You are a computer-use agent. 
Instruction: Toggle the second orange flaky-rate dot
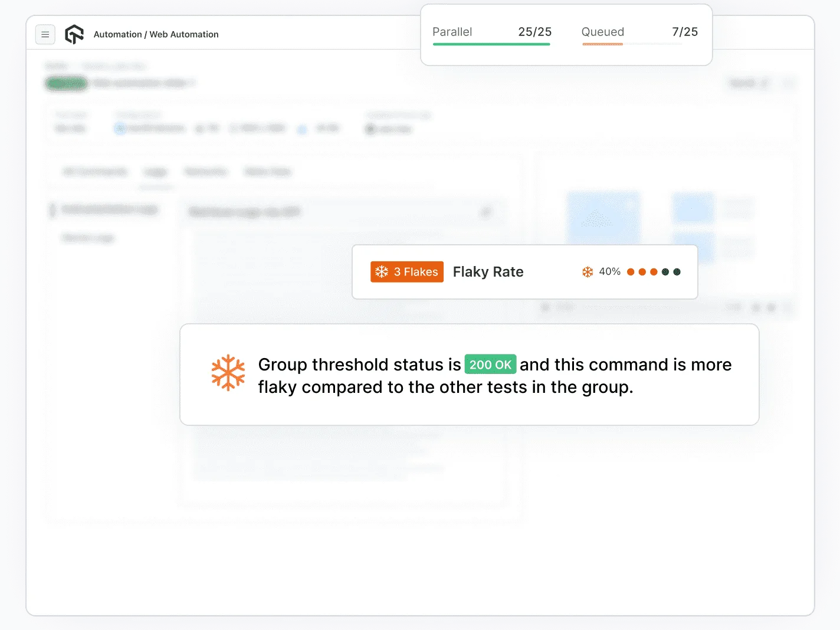point(642,272)
